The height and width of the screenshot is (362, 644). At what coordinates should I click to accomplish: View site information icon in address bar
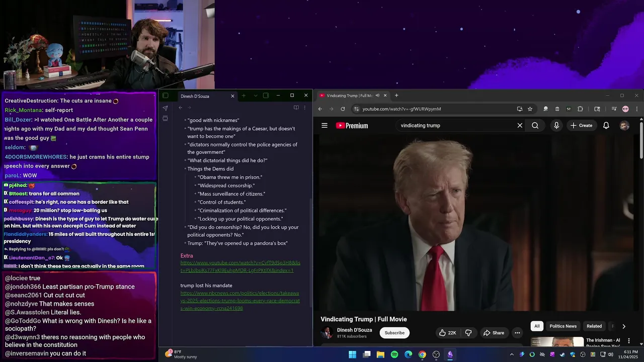(x=356, y=109)
